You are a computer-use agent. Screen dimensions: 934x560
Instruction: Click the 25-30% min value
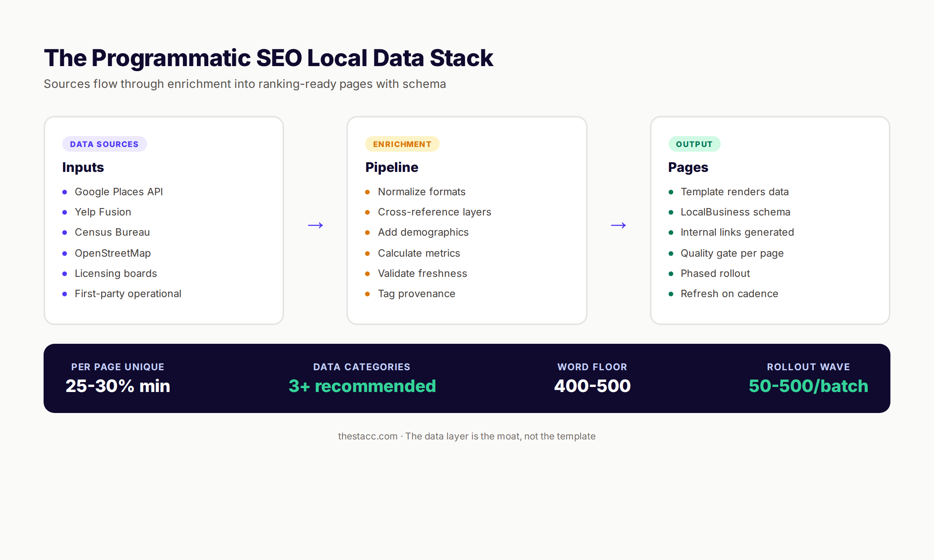(x=118, y=386)
